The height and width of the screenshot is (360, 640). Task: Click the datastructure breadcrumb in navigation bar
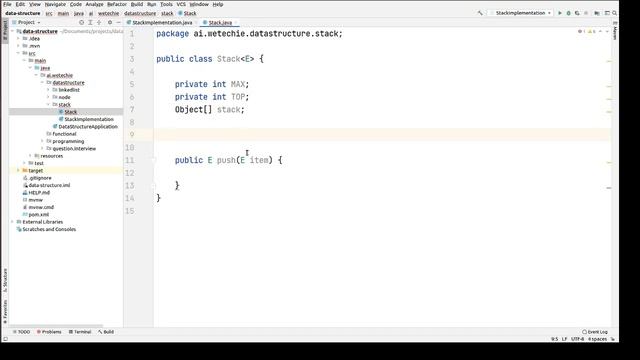[x=140, y=13]
